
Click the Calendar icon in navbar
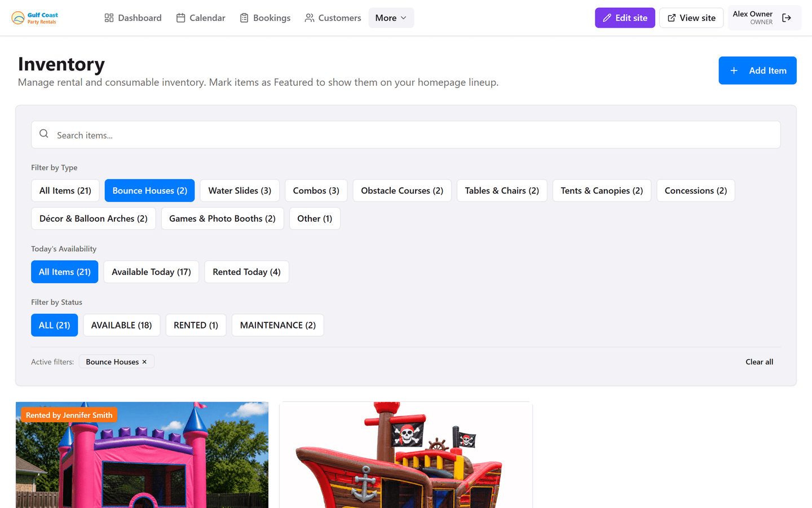coord(180,18)
